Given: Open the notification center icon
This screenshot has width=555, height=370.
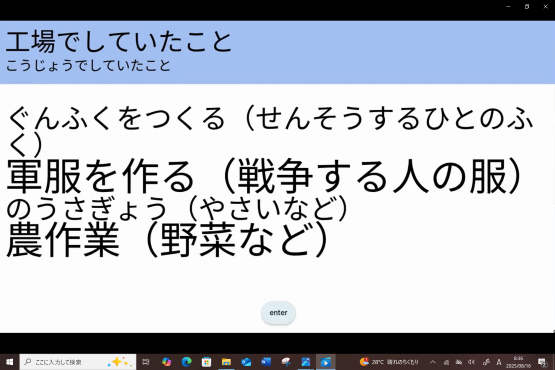Looking at the screenshot, I should [x=542, y=362].
